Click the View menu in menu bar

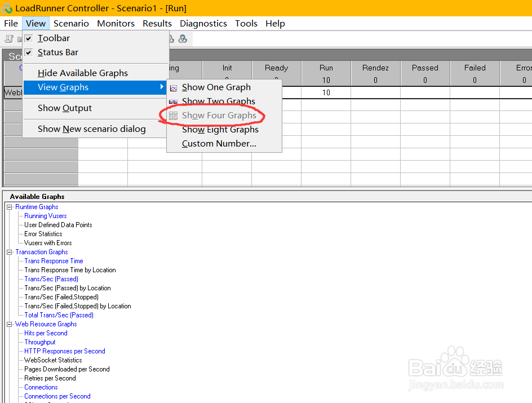36,24
